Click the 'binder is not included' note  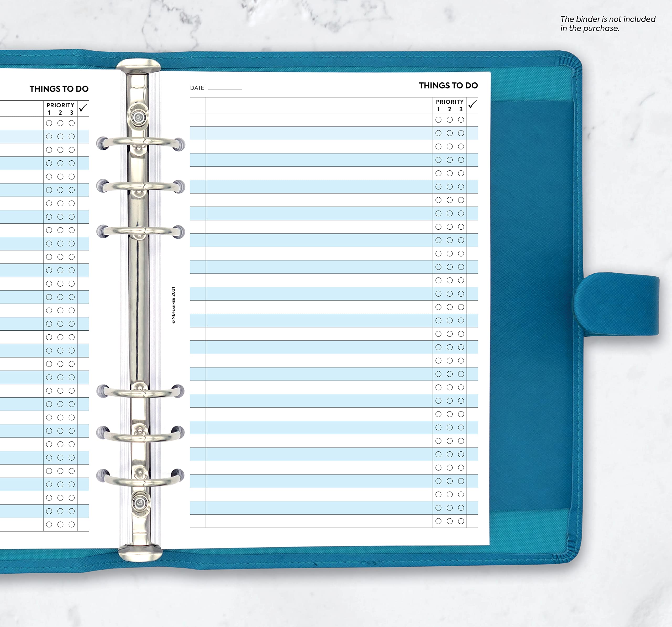coord(608,24)
